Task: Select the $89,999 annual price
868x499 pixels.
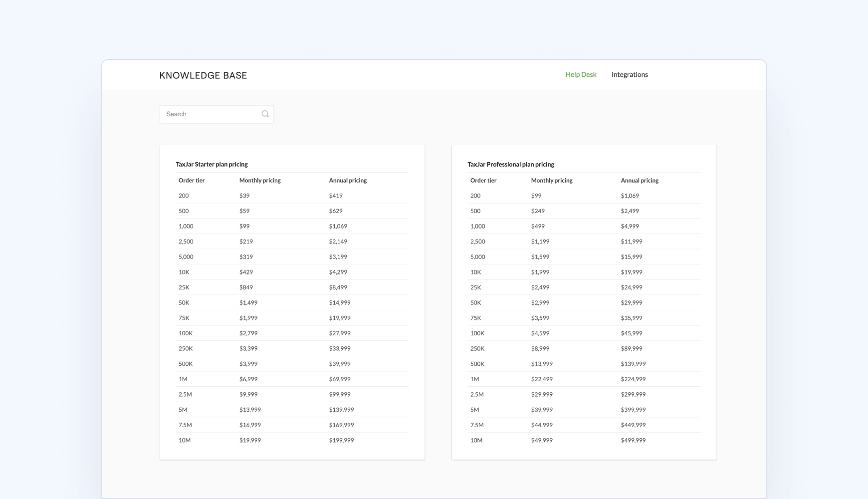Action: (632, 349)
